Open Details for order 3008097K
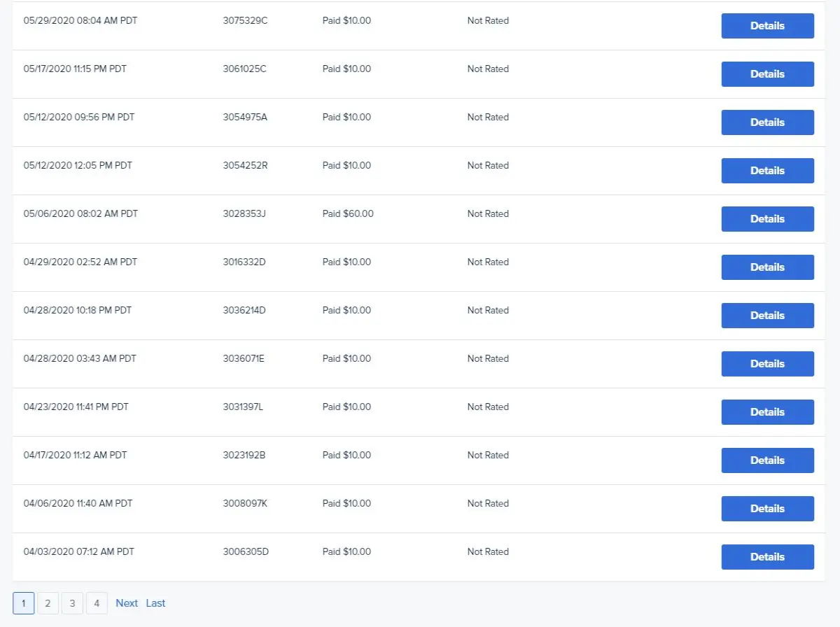840x627 pixels. 767,509
